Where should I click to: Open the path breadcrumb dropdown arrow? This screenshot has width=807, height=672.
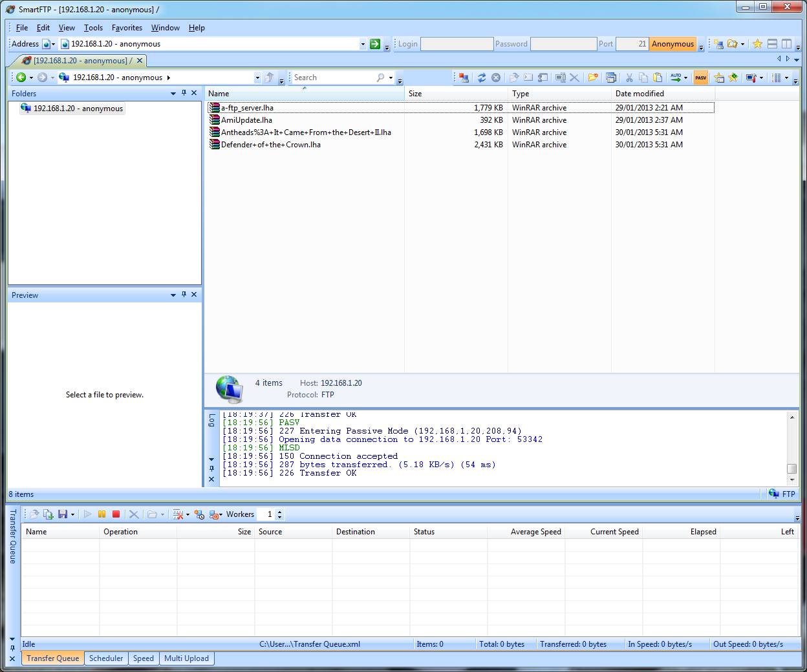point(257,78)
